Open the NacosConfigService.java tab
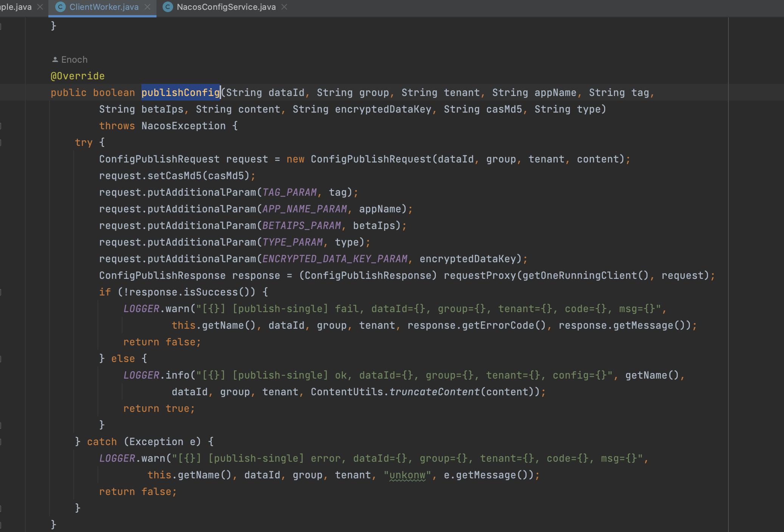 226,7
